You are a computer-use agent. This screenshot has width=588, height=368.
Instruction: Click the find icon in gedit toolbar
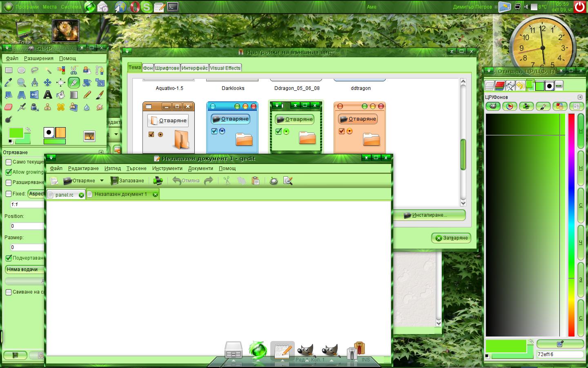click(274, 180)
